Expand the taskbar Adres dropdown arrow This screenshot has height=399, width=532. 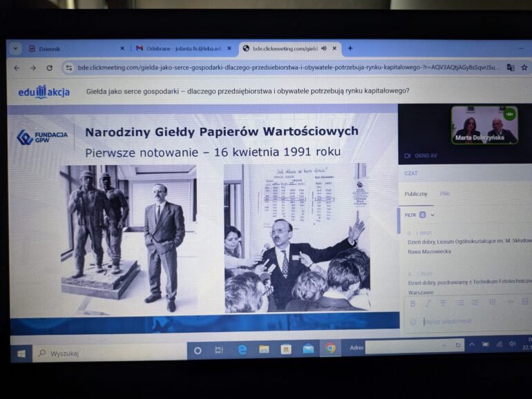(x=445, y=345)
